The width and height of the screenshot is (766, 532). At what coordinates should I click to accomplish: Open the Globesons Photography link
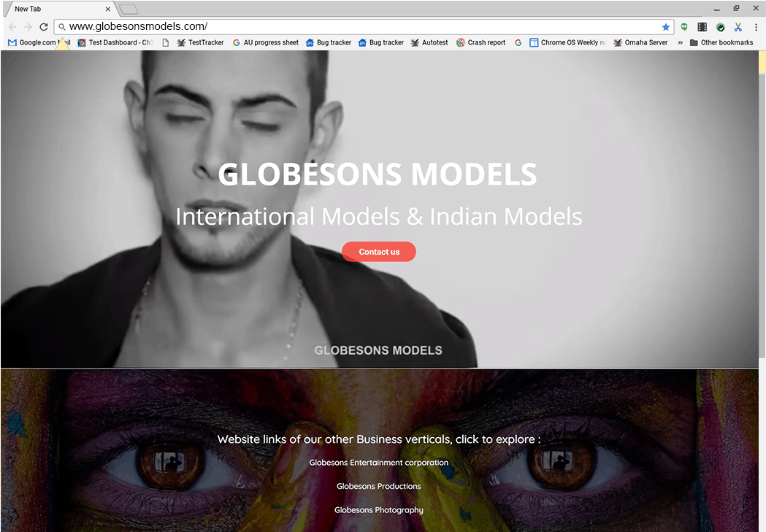click(378, 510)
